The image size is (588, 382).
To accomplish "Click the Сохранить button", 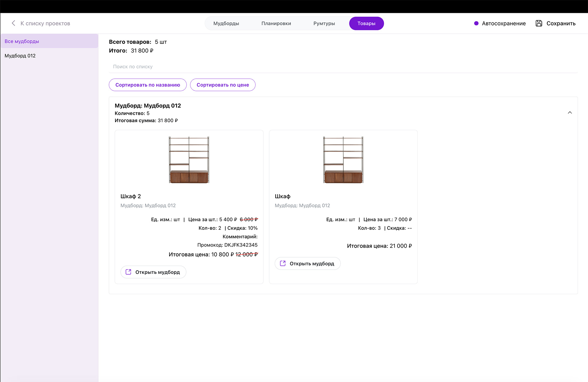I will tap(555, 23).
